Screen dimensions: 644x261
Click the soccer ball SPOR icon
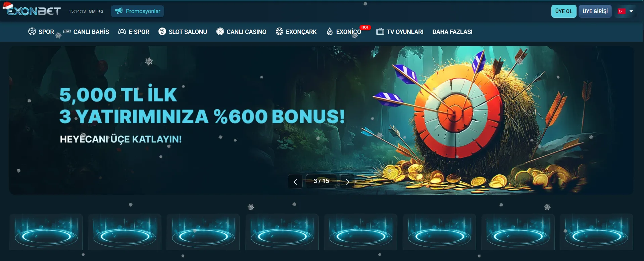[32, 32]
